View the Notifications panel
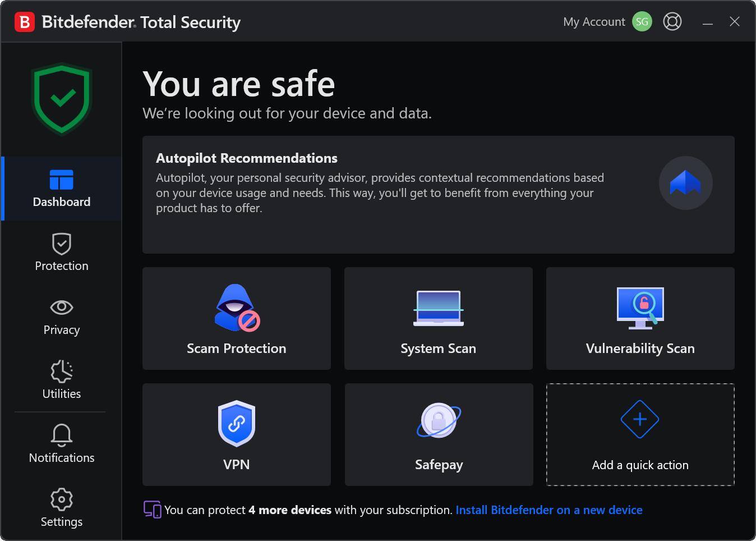 coord(62,444)
